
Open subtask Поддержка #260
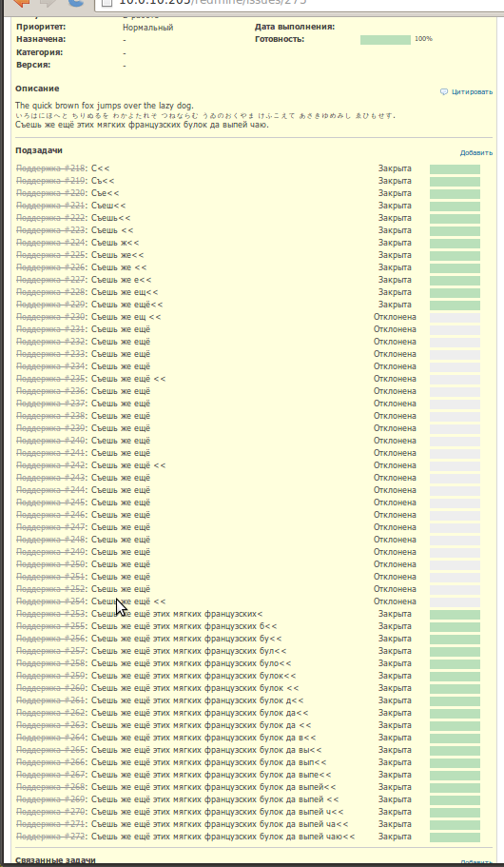pos(50,688)
